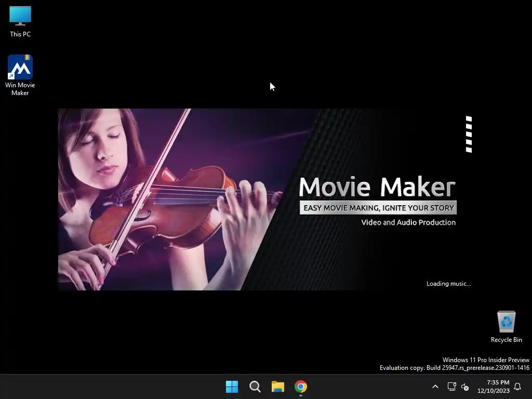This screenshot has height=399, width=532.
Task: Select the Win Movie Maker desktop shortcut
Action: [20, 75]
